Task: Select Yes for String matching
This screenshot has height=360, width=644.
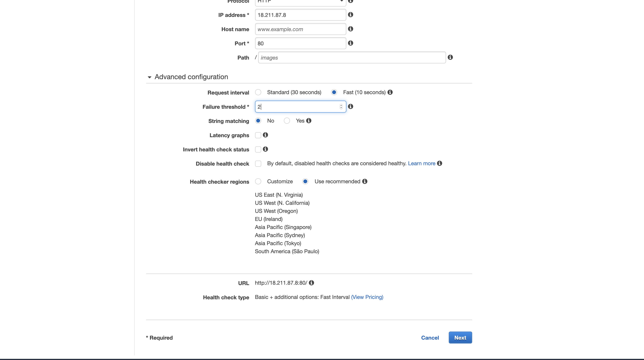Action: point(287,121)
